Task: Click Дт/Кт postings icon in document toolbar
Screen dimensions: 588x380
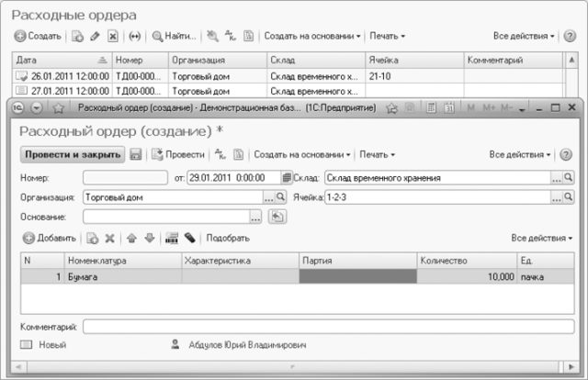Action: click(220, 154)
